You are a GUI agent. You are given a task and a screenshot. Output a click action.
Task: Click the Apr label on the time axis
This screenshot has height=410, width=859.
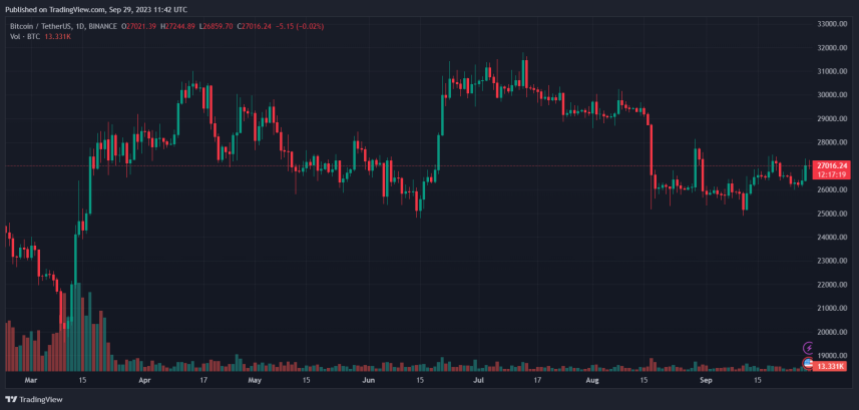(x=145, y=380)
